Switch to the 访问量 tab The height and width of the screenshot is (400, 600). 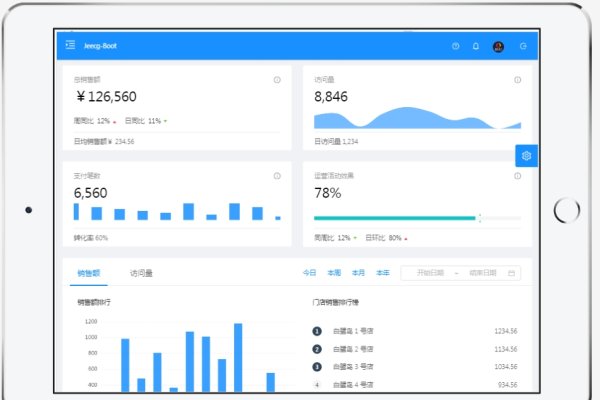pos(141,272)
